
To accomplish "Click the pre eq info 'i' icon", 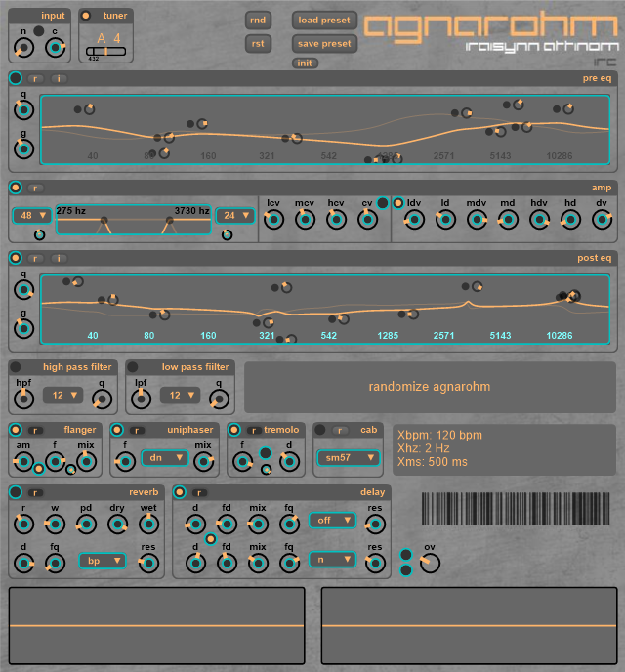I will [59, 78].
